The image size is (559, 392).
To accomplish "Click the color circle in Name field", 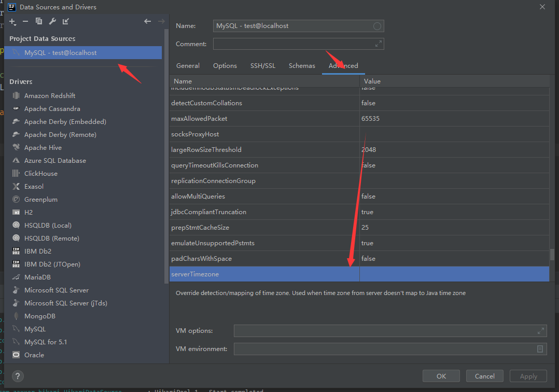I will click(377, 26).
